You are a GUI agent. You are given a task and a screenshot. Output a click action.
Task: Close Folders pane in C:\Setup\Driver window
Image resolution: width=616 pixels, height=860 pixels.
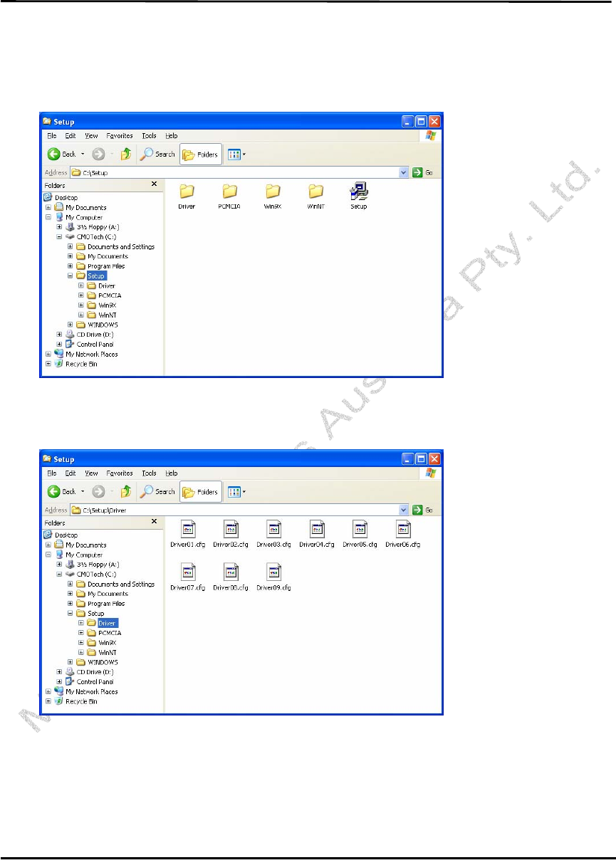tap(154, 522)
